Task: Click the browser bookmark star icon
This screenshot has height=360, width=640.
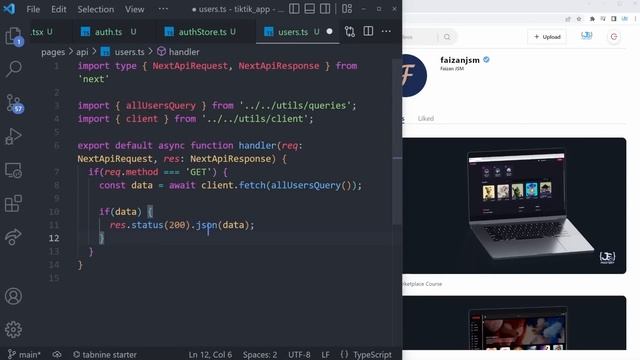Action: [x=579, y=19]
